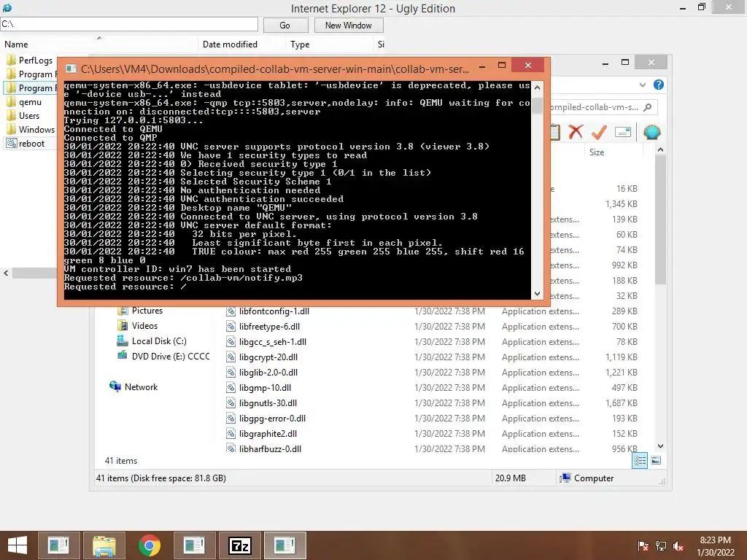Click the 1,687 KB size cell
Viewport: 747px width, 560px height.
tap(622, 402)
